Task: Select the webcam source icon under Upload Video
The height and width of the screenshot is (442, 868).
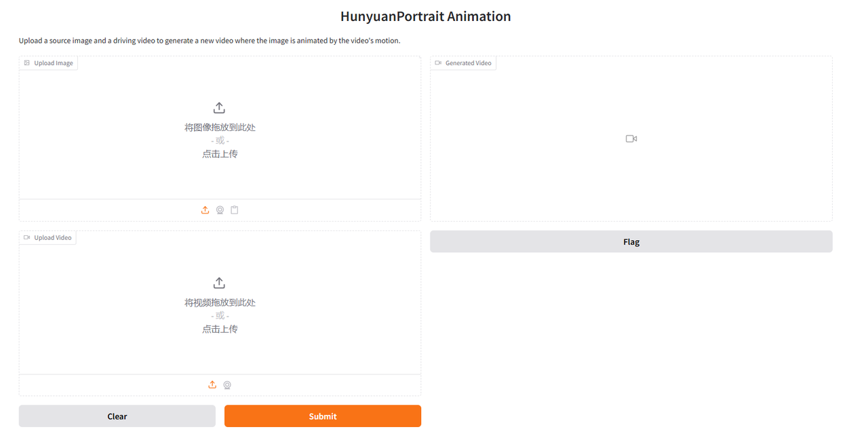Action: tap(227, 385)
